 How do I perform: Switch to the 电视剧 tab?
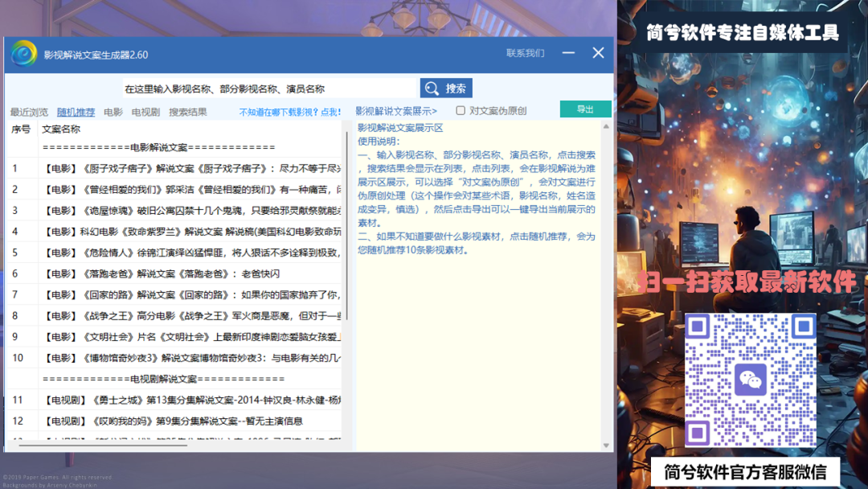click(145, 112)
